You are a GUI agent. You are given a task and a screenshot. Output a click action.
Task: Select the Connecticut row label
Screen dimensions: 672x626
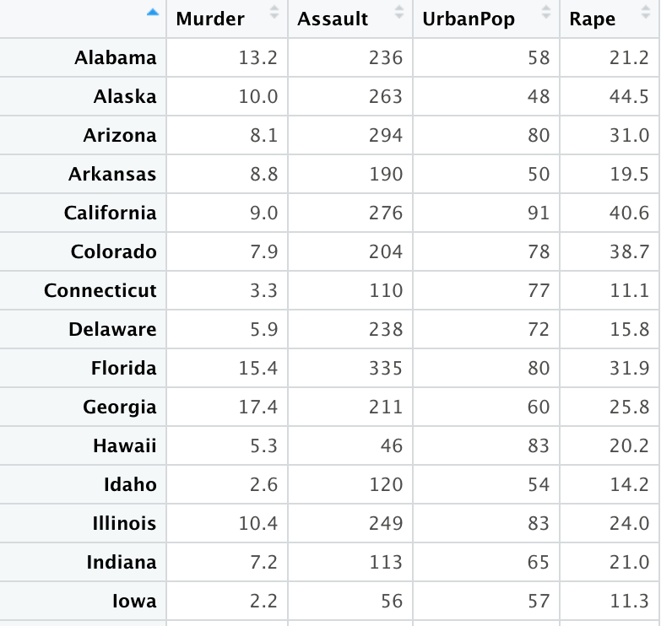click(x=100, y=290)
